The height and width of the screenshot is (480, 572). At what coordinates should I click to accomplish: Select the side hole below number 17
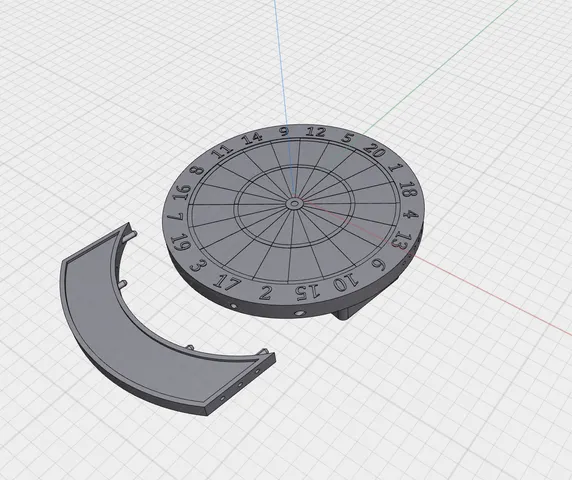point(233,305)
